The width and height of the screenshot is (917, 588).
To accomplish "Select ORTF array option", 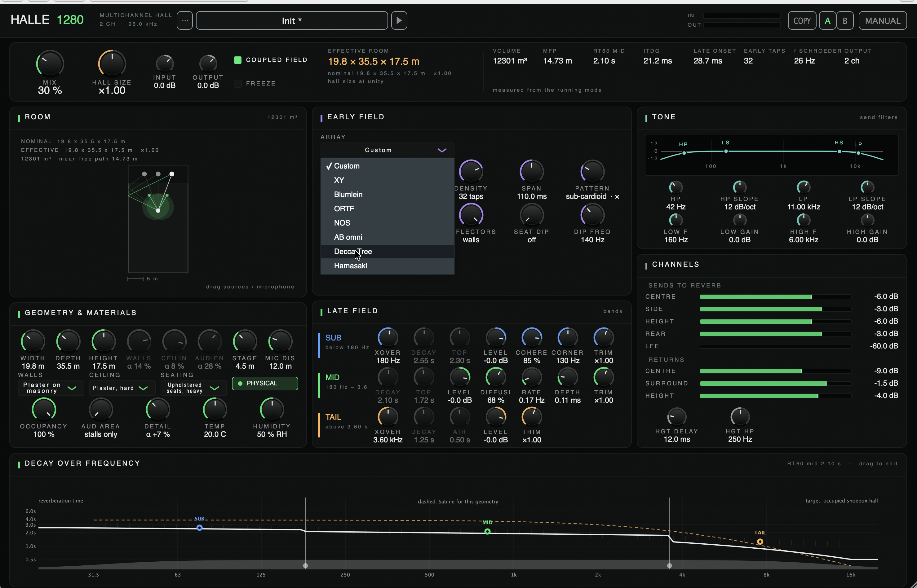I will tap(387, 209).
